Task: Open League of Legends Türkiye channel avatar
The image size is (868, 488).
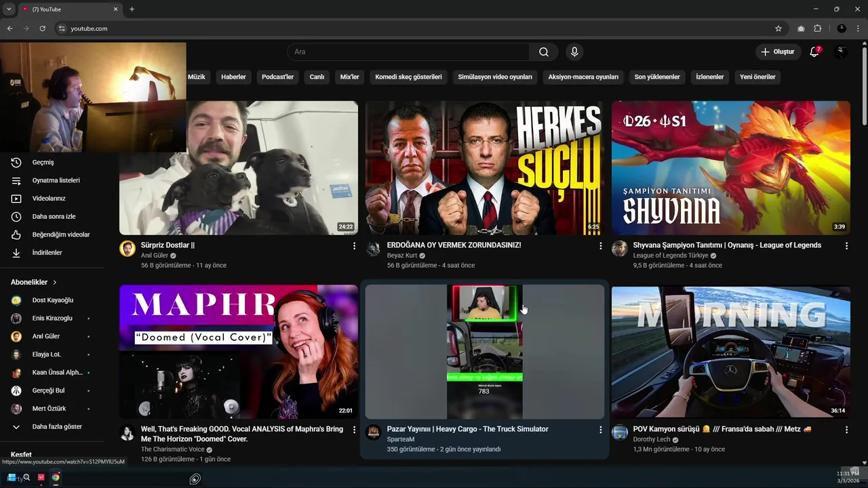Action: pyautogui.click(x=620, y=249)
